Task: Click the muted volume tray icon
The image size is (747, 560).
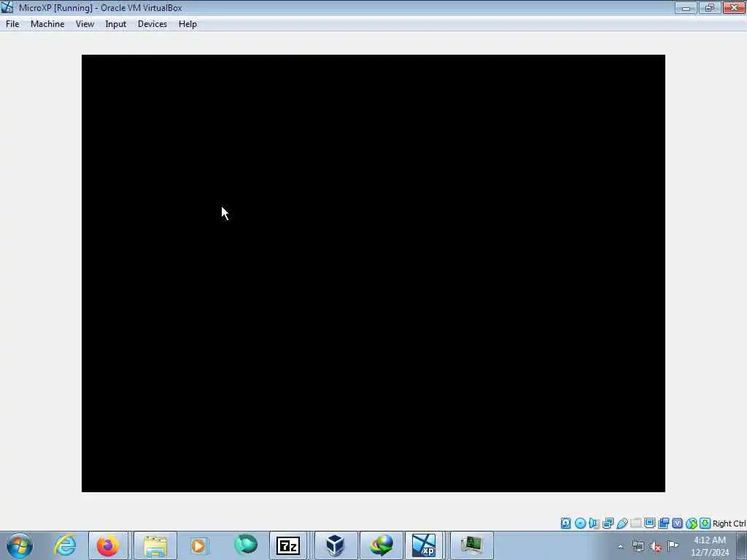Action: point(656,546)
